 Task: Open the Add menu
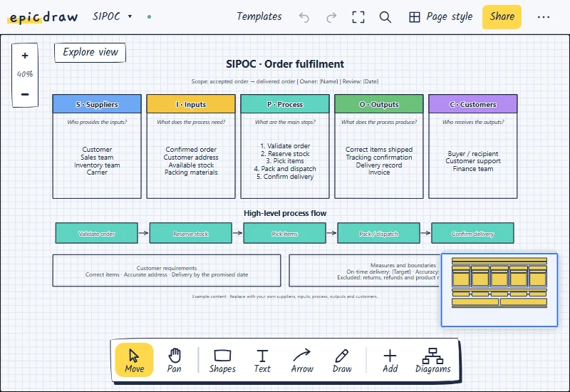click(x=390, y=360)
